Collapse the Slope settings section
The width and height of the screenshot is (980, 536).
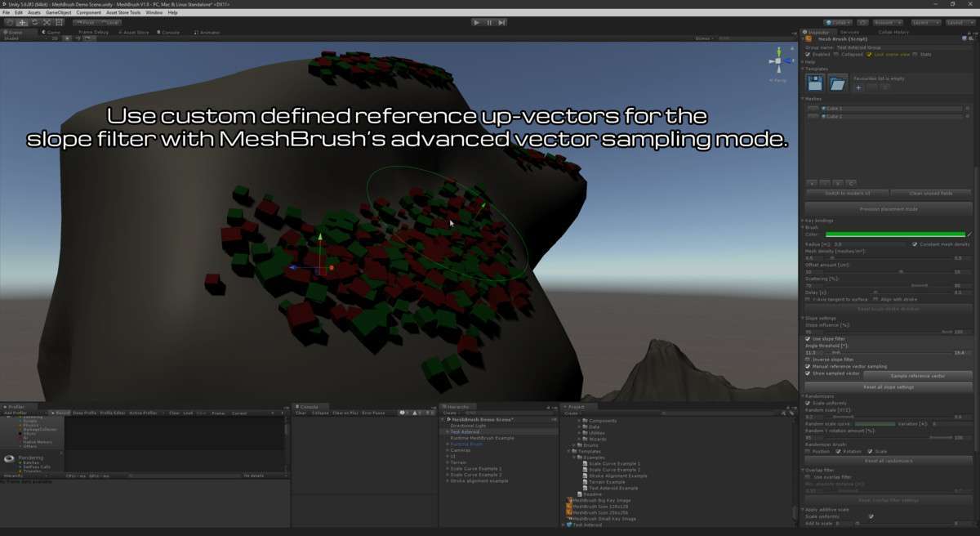(818, 318)
